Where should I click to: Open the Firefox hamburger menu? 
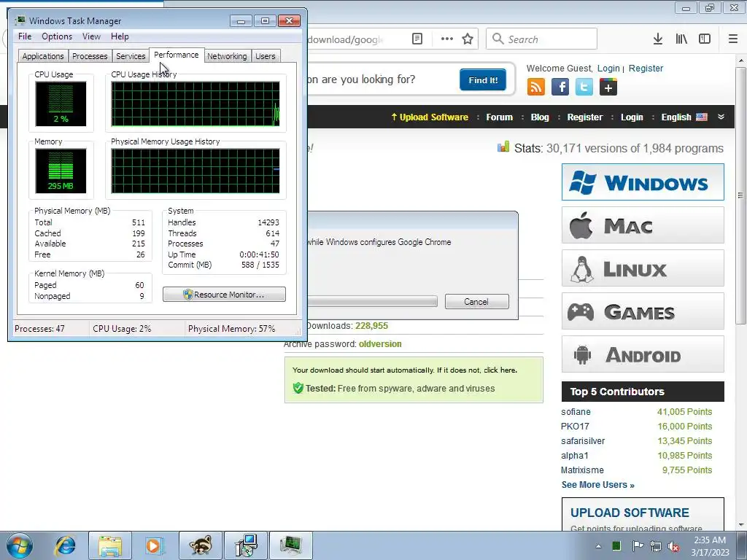[x=733, y=39]
